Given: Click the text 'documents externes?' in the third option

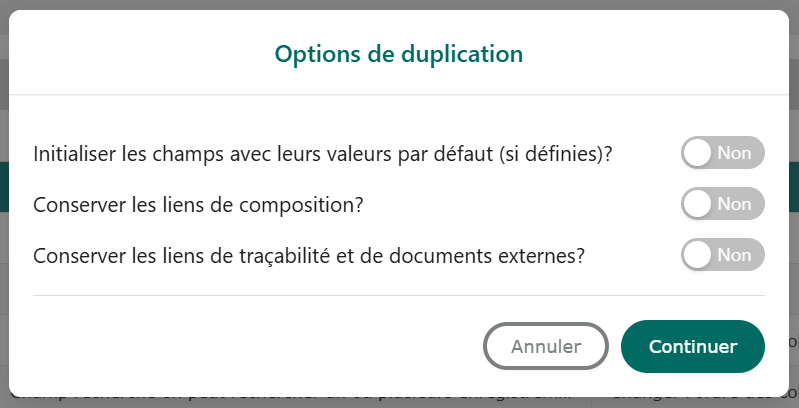Looking at the screenshot, I should [x=500, y=255].
